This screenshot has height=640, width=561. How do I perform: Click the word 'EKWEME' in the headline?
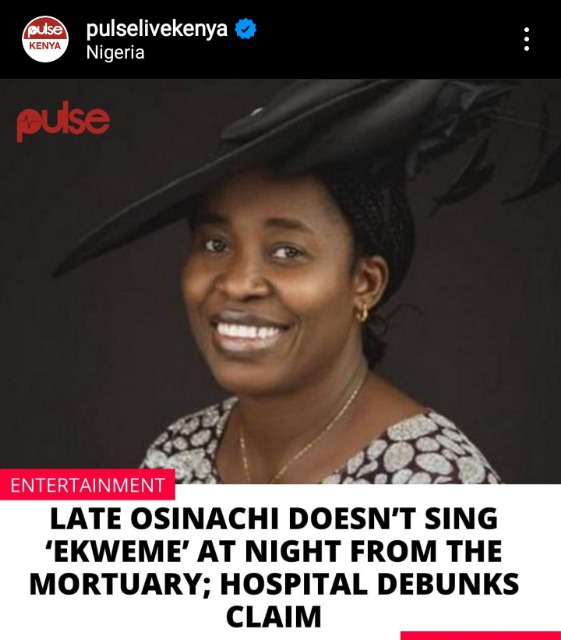pyautogui.click(x=116, y=551)
